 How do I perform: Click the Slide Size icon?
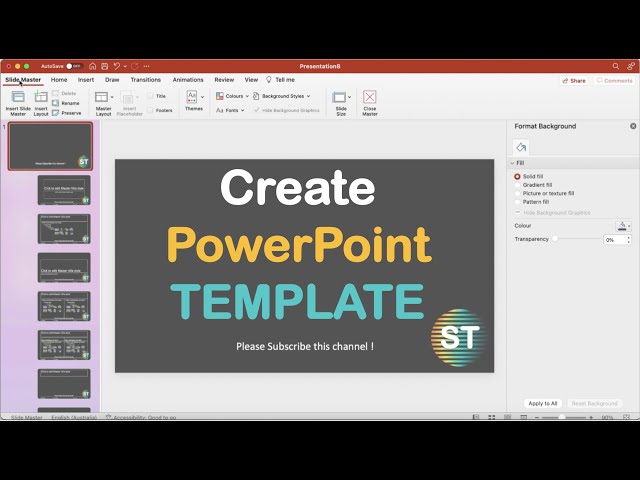point(339,97)
